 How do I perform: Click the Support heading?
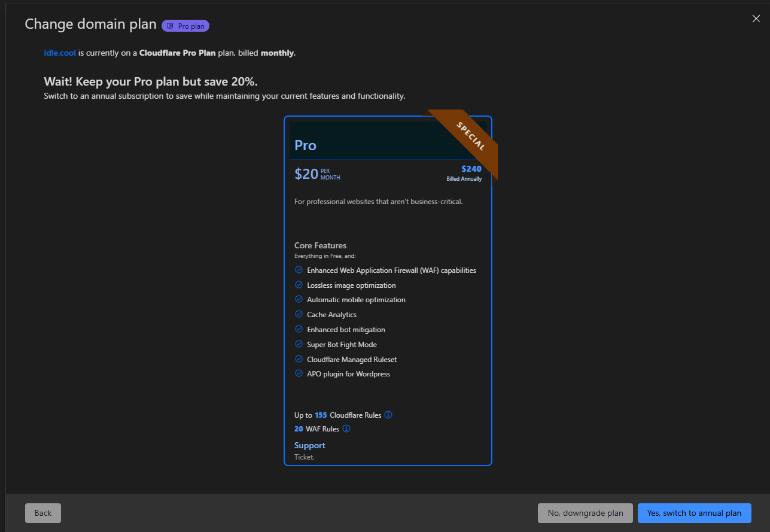coord(310,445)
